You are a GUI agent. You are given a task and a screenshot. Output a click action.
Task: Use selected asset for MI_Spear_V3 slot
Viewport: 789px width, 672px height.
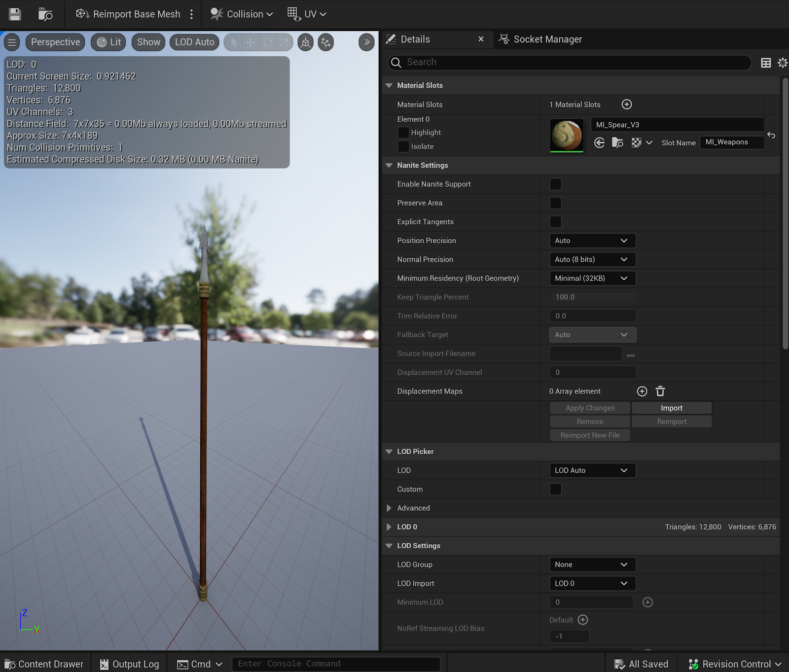600,143
